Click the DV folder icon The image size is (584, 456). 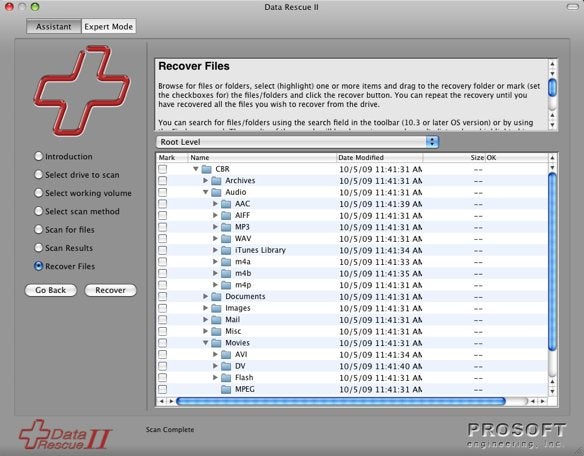pyautogui.click(x=226, y=366)
